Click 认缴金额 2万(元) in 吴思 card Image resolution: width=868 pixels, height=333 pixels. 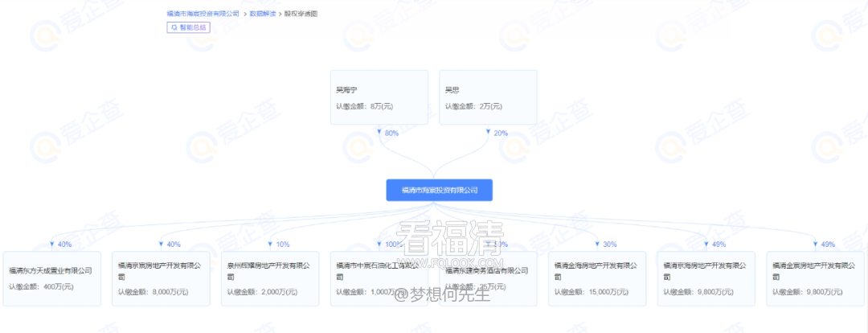(473, 106)
